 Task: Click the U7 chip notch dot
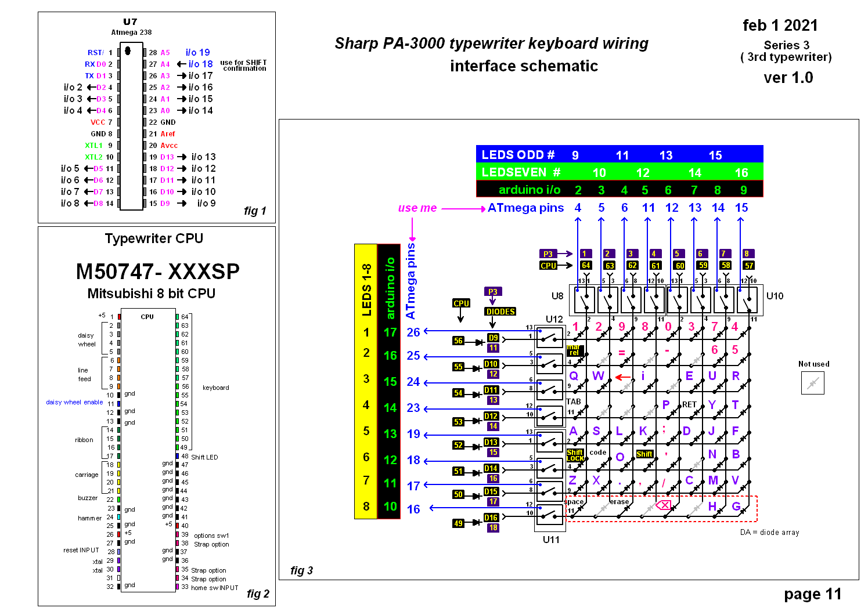128,51
